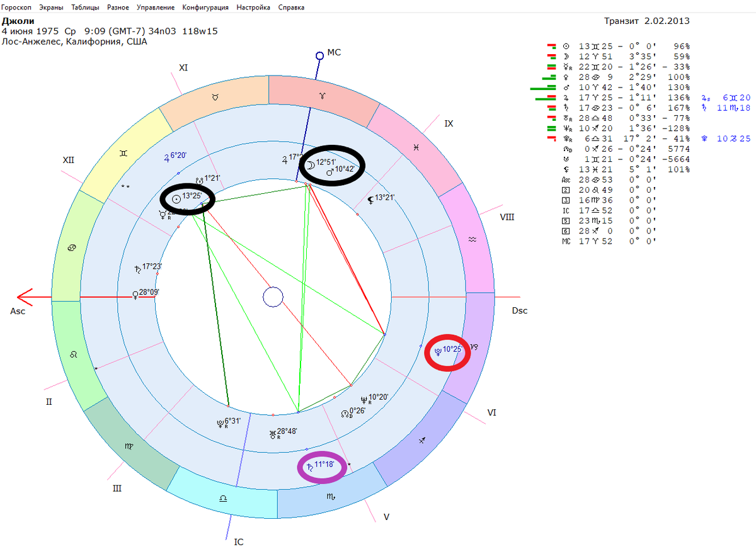
Task: Click the MC circle marker atop the chart
Action: pos(319,55)
